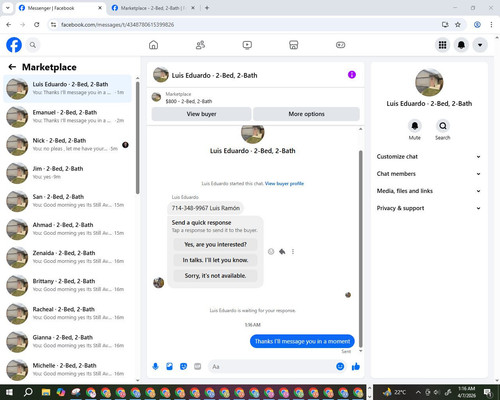
Task: Click the chat messages scrollbar
Action: pyautogui.click(x=360, y=249)
